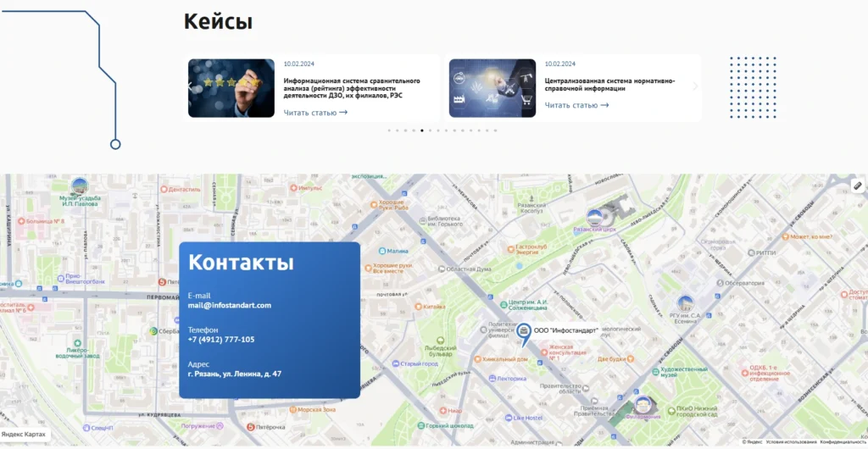Open Читать статью for нормативно-справочной информации case
The image size is (868, 449).
click(576, 105)
